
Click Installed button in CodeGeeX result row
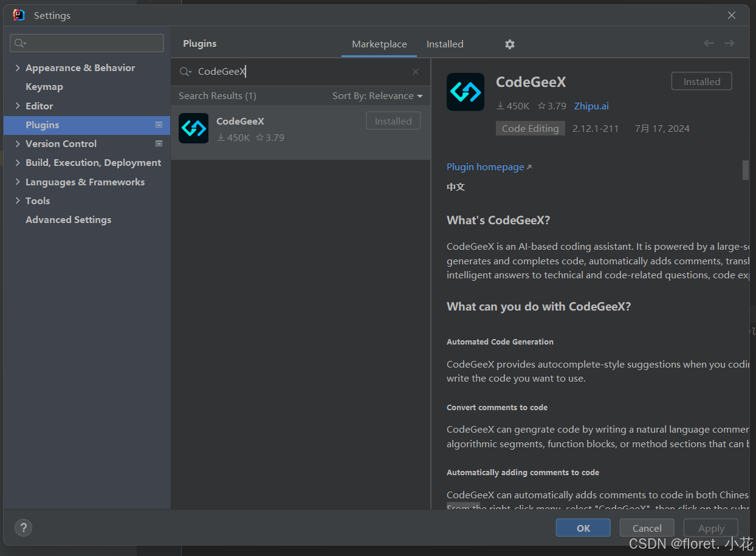click(393, 121)
